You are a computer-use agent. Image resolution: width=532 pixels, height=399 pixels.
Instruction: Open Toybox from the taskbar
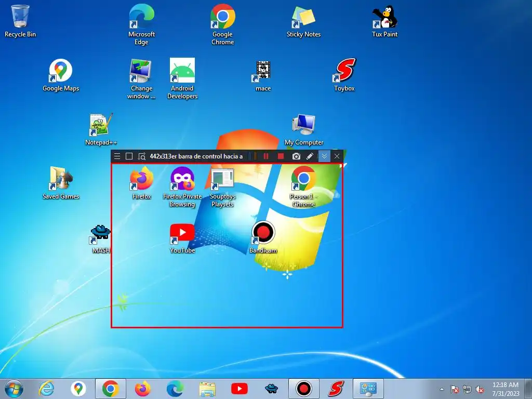pos(336,389)
